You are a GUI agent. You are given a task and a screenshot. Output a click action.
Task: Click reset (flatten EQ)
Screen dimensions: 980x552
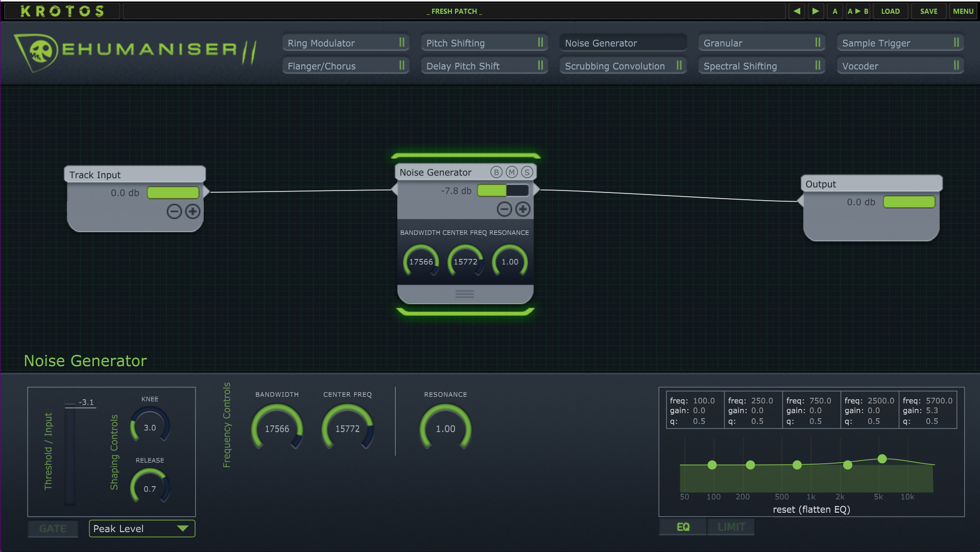click(811, 509)
